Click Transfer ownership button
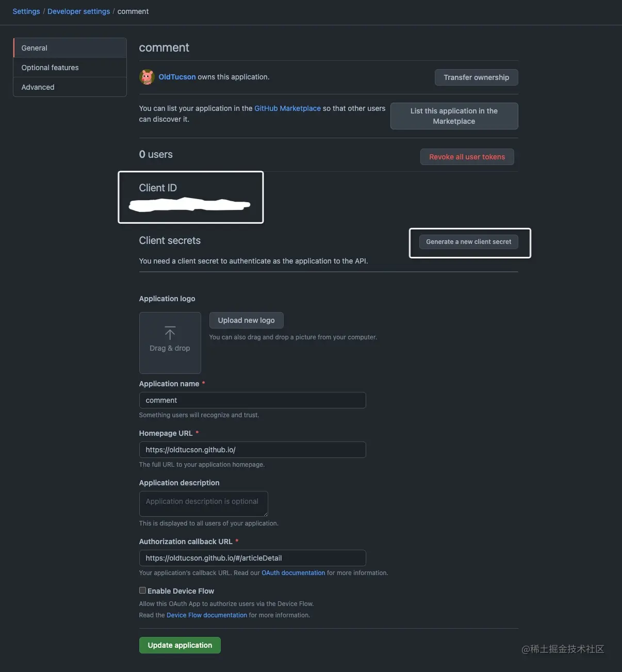 [x=477, y=77]
